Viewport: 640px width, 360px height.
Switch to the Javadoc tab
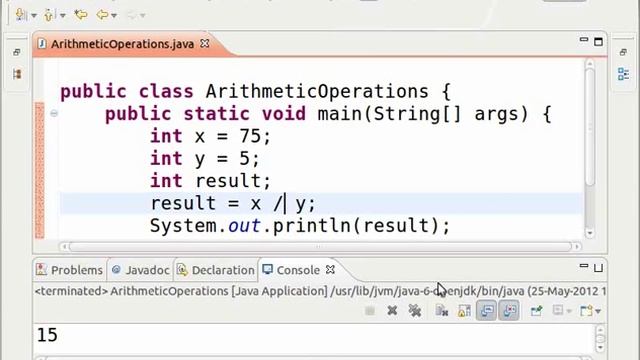(141, 270)
